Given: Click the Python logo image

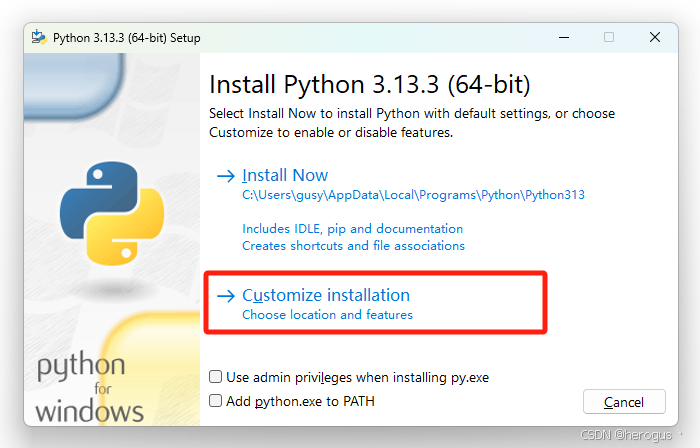Looking at the screenshot, I should pos(112,213).
